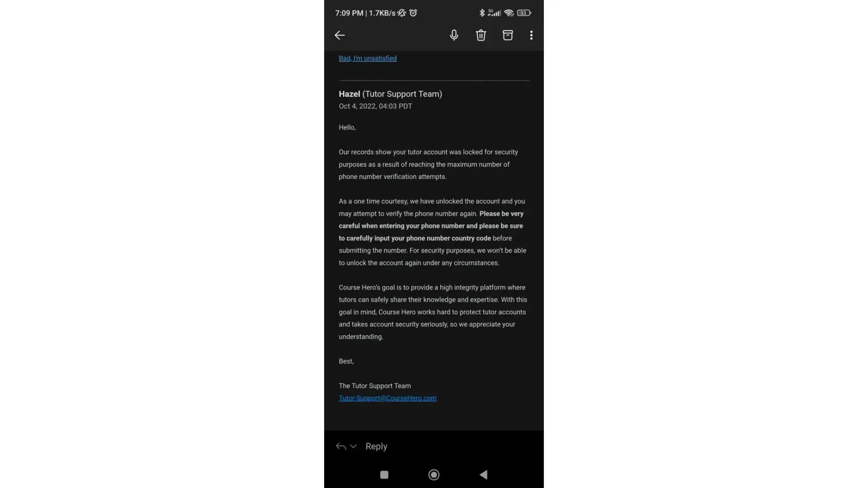Tap the Bluetooth status icon
The width and height of the screenshot is (868, 488).
[x=482, y=13]
